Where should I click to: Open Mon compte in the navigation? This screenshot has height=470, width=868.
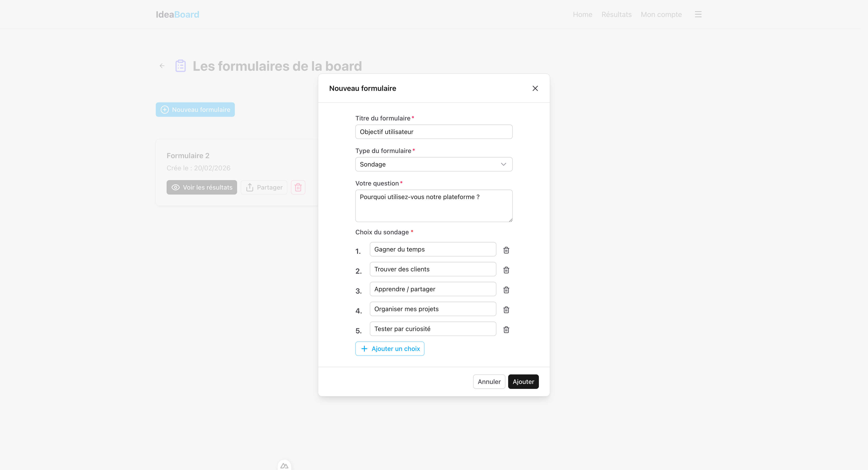[x=661, y=14]
